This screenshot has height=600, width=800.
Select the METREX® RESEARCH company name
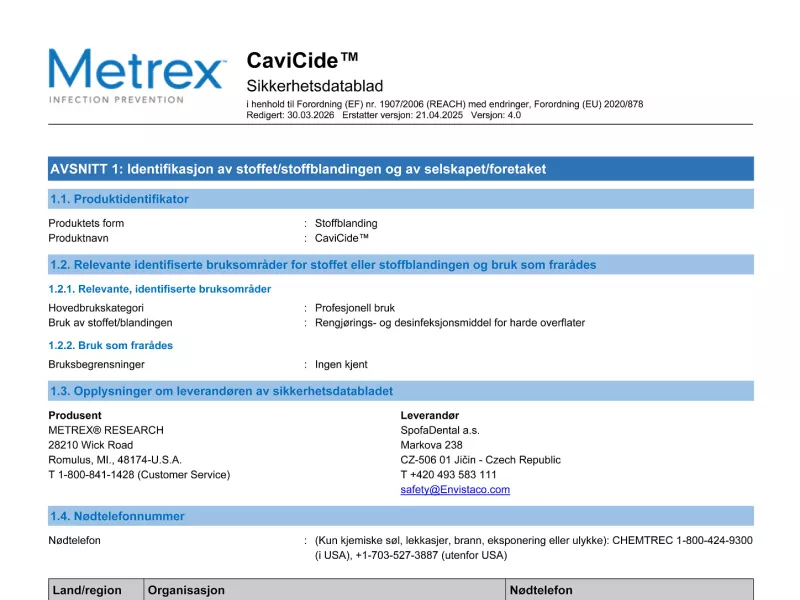(x=106, y=430)
